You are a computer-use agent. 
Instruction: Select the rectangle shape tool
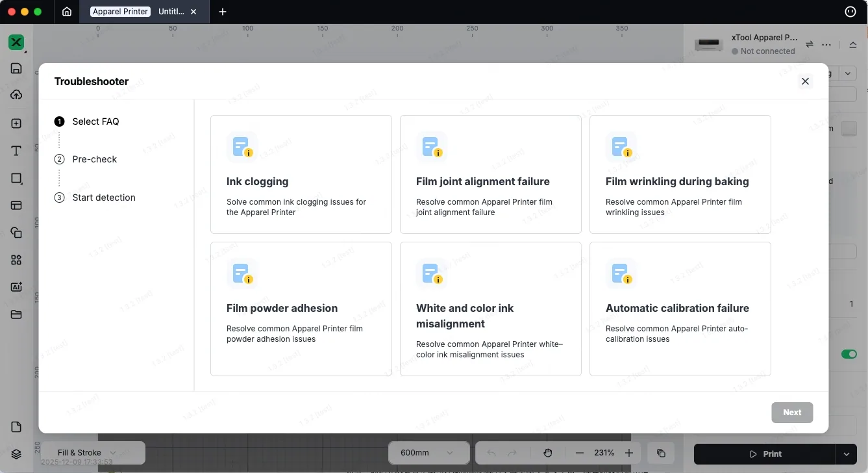click(16, 178)
